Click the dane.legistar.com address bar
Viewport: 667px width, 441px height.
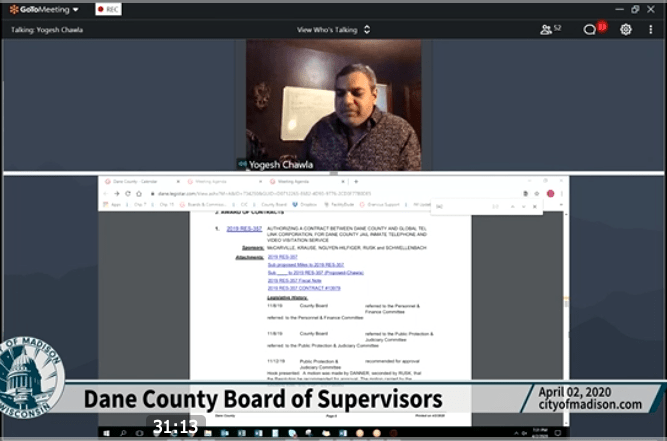(336, 193)
